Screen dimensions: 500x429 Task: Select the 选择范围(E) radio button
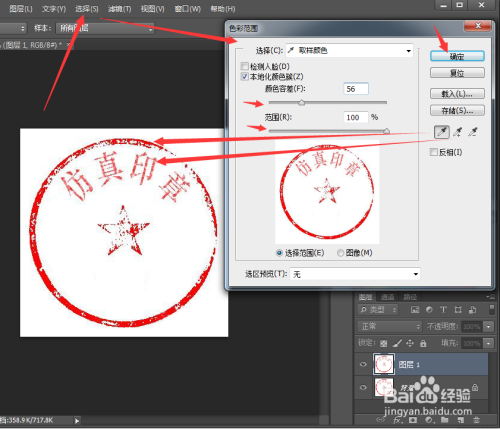tap(279, 253)
